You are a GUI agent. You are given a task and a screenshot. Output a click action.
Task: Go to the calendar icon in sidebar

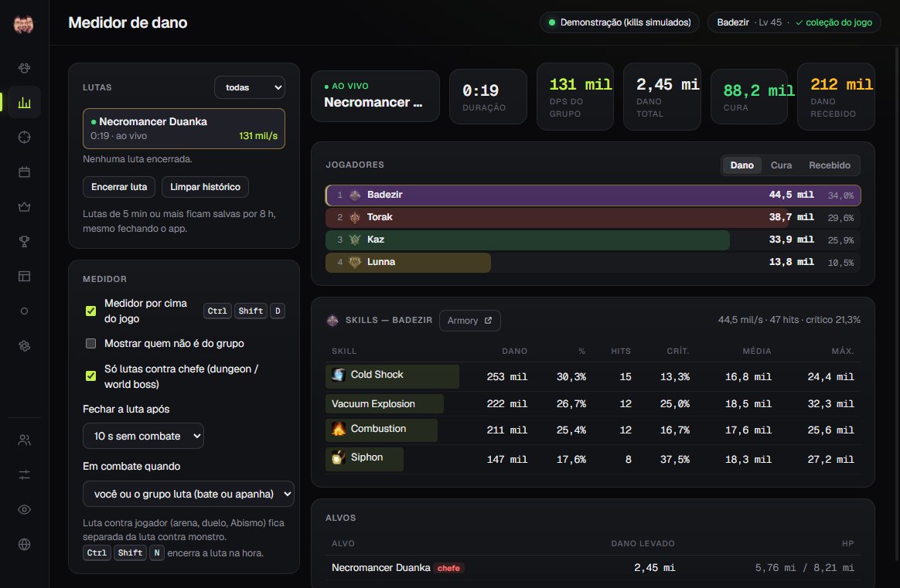point(24,172)
